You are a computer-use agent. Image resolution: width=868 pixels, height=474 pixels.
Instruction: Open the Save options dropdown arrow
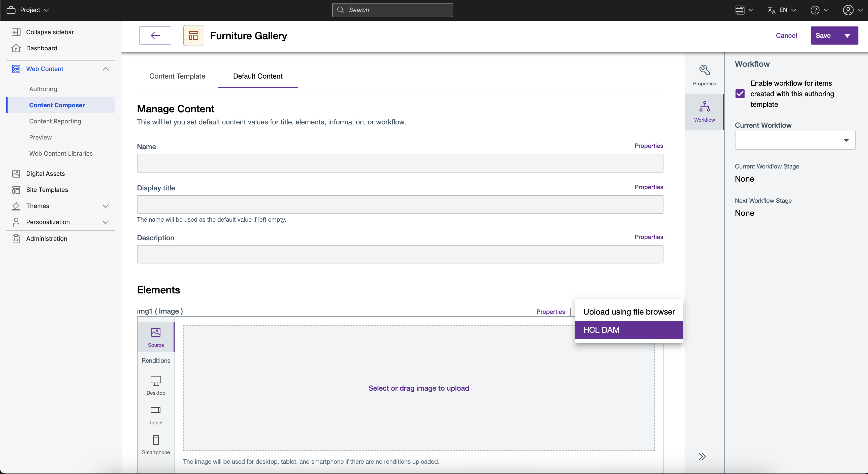[847, 35]
